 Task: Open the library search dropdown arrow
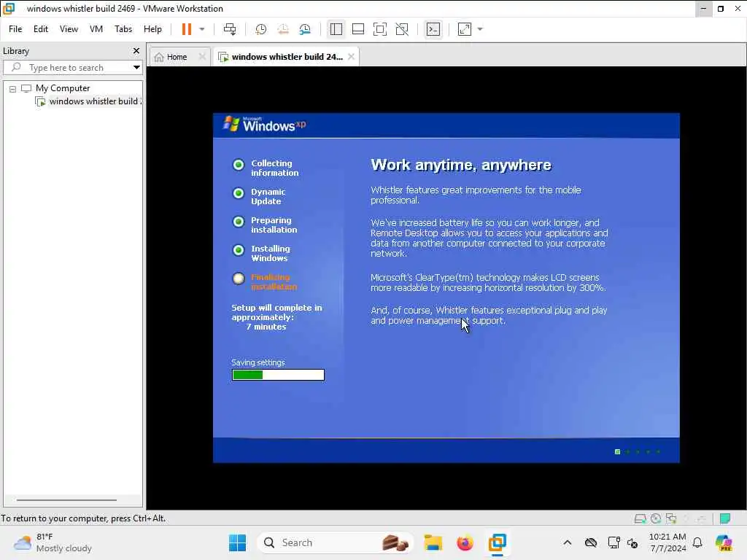pyautogui.click(x=136, y=67)
